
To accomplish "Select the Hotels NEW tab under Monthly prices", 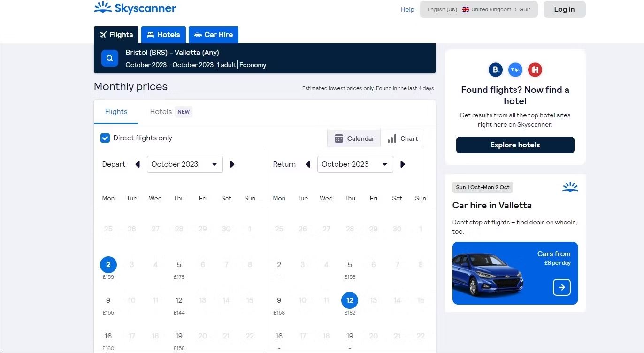I will coord(171,112).
